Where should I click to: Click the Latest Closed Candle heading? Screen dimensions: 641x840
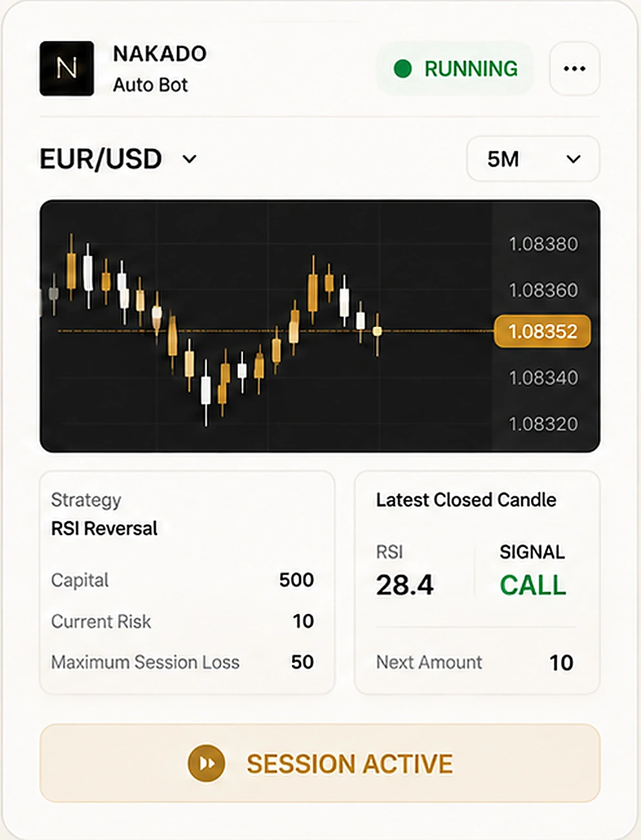pyautogui.click(x=466, y=499)
